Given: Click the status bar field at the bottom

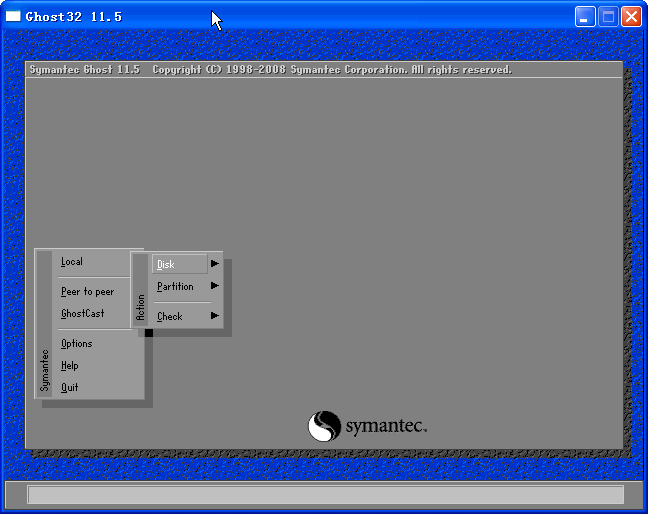Looking at the screenshot, I should tap(326, 495).
